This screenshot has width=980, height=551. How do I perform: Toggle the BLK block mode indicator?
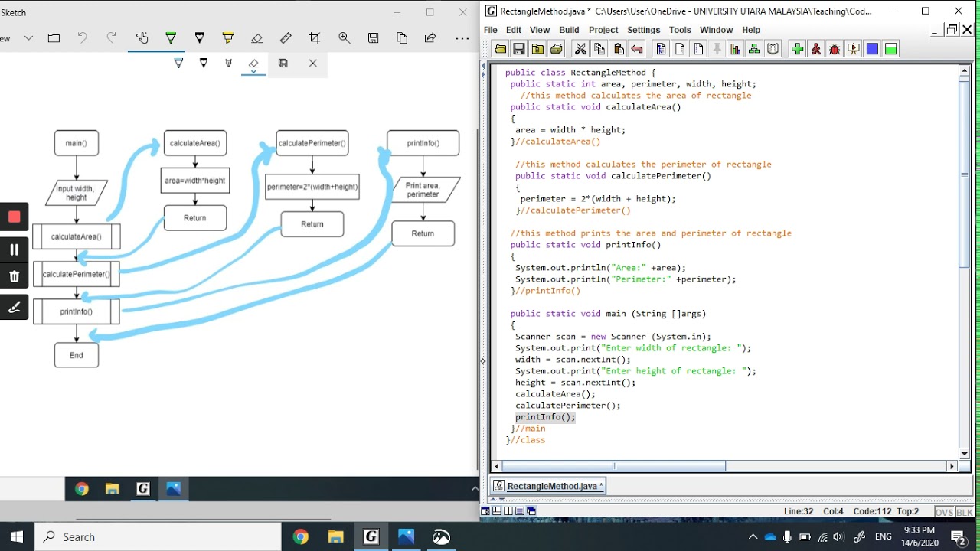tap(965, 512)
